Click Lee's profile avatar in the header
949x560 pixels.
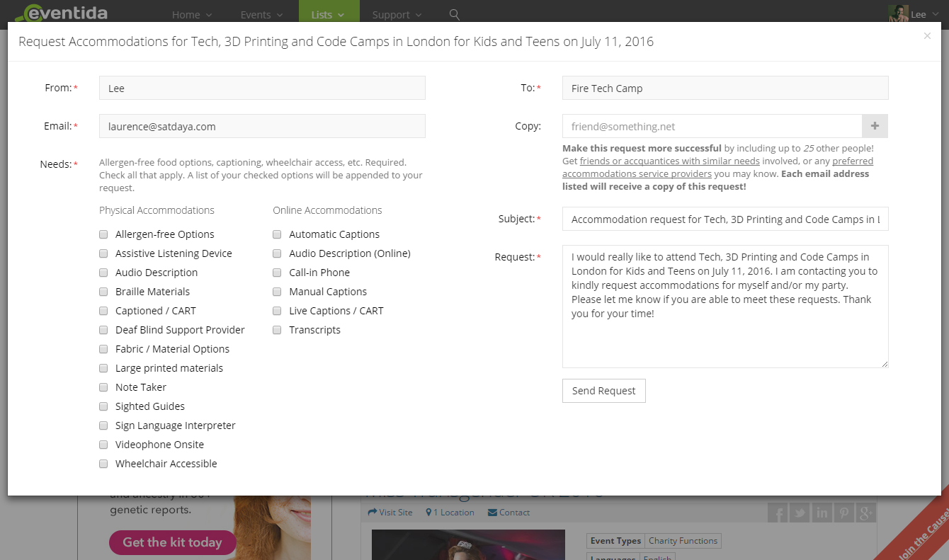(x=899, y=14)
